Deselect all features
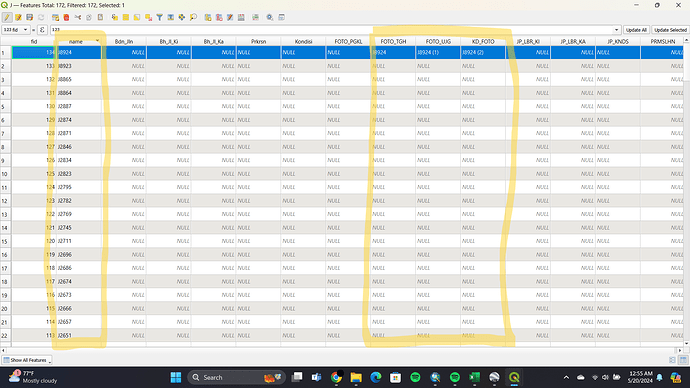The width and height of the screenshot is (690, 388). (148, 18)
